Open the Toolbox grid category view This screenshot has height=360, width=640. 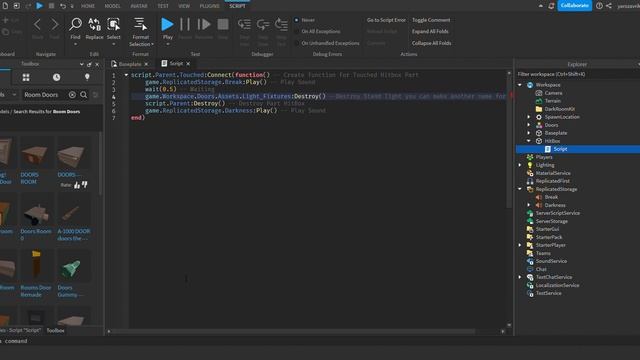(26, 77)
